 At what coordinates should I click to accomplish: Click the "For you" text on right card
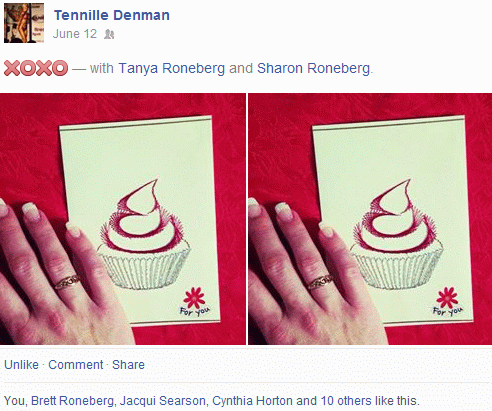(x=447, y=311)
